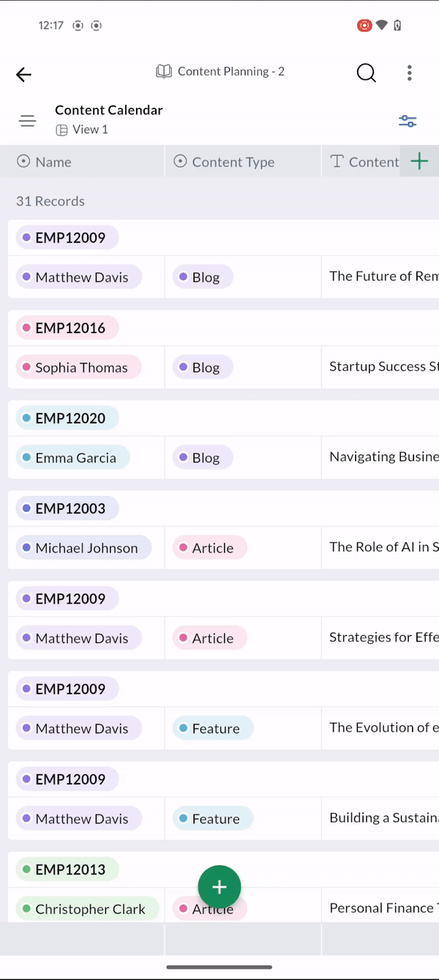The height and width of the screenshot is (980, 439).
Task: Open the three-dot overflow menu
Action: 409,73
